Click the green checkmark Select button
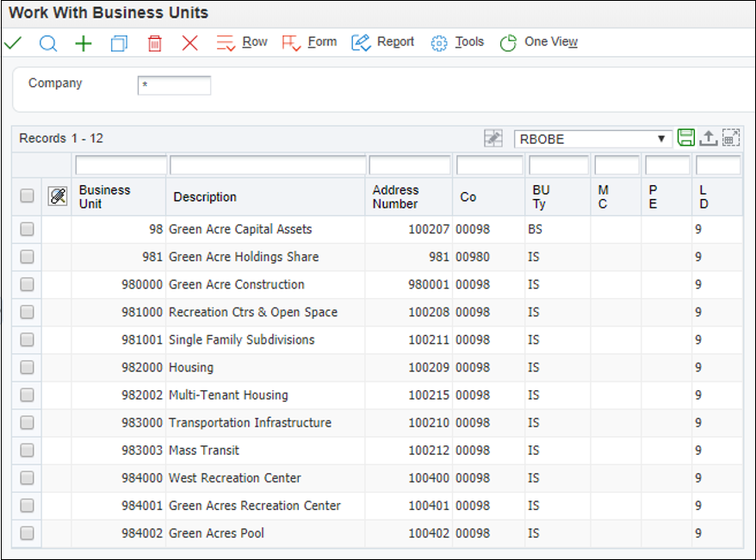This screenshot has height=560, width=756. click(x=14, y=41)
